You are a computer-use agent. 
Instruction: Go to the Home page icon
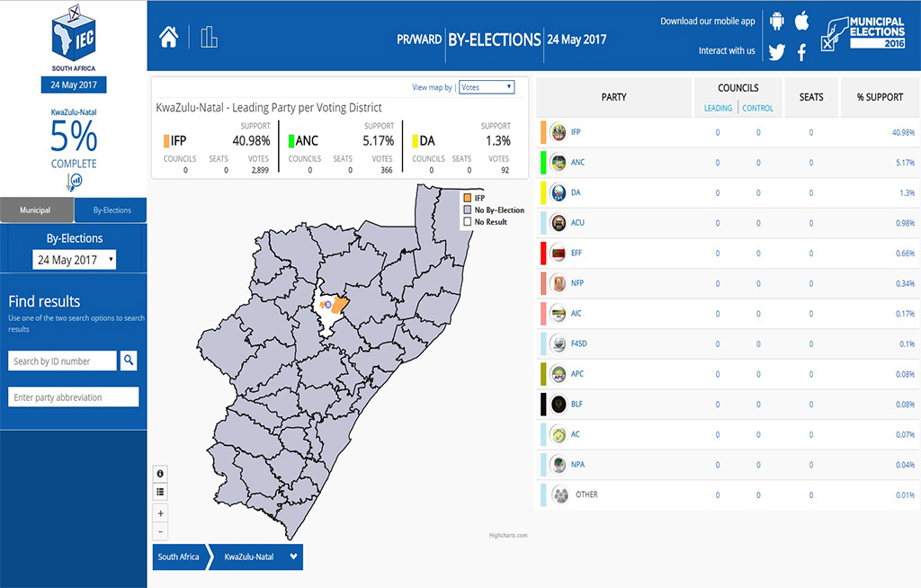168,37
